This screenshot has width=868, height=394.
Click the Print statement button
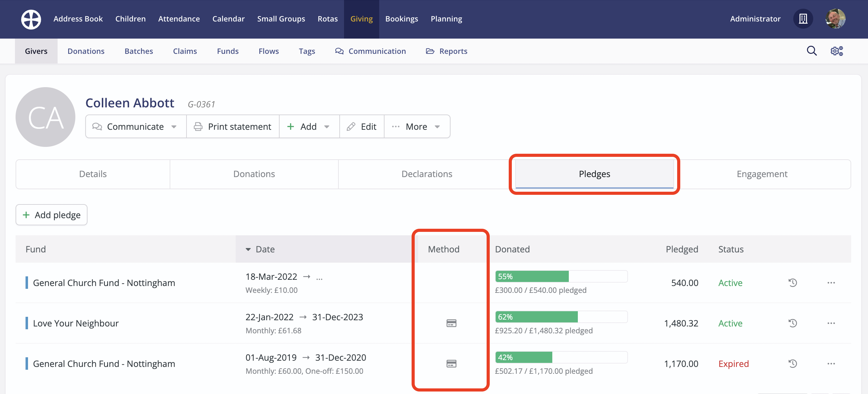[233, 126]
